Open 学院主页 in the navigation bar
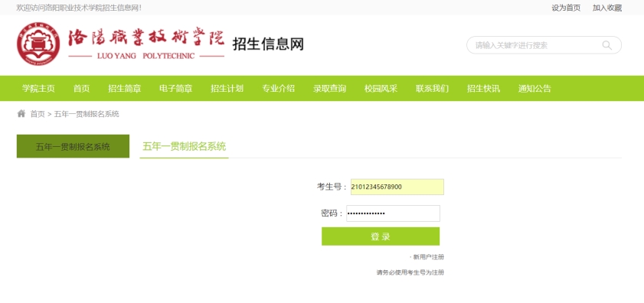644x303 pixels. tap(38, 88)
